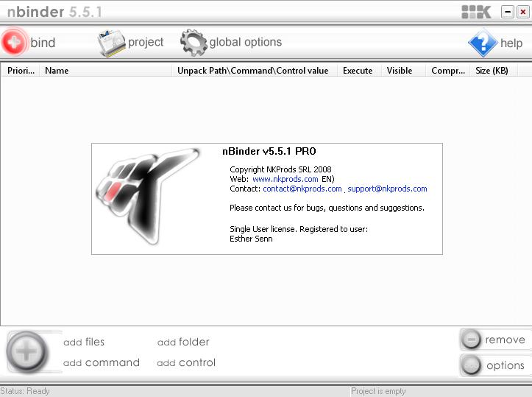Click the blue help question icon

[483, 43]
